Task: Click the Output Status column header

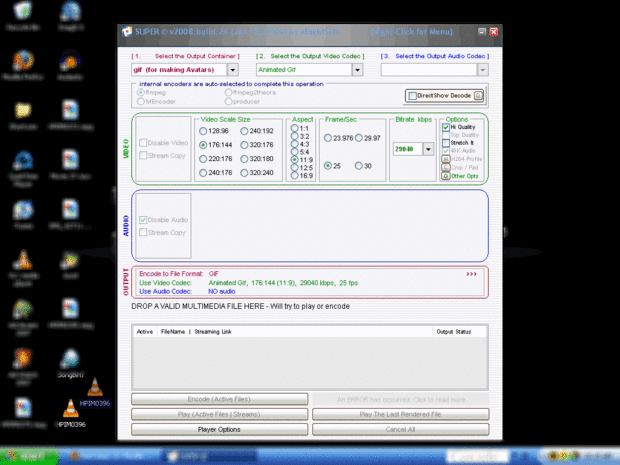Action: point(454,332)
